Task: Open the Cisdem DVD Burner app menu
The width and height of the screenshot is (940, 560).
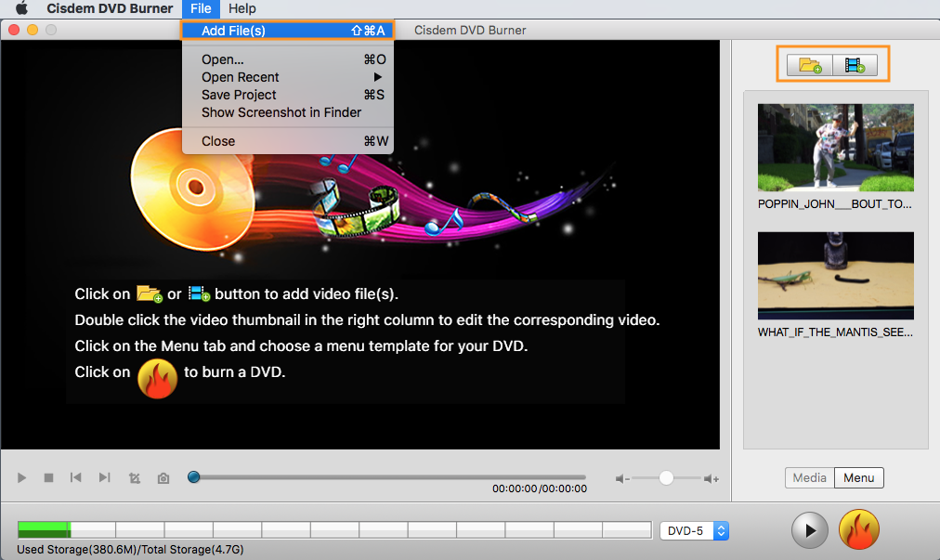Action: coord(110,8)
